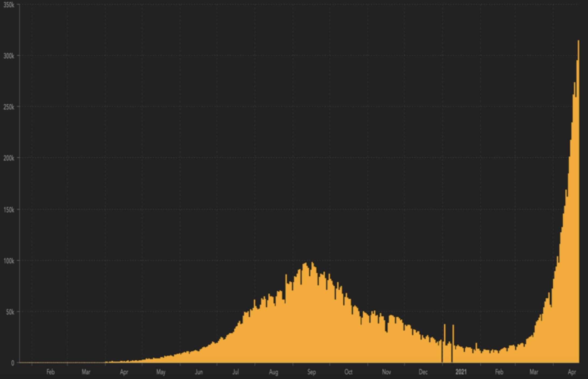Click the 200k tick label on the y-axis
This screenshot has width=588, height=379.
9,158
